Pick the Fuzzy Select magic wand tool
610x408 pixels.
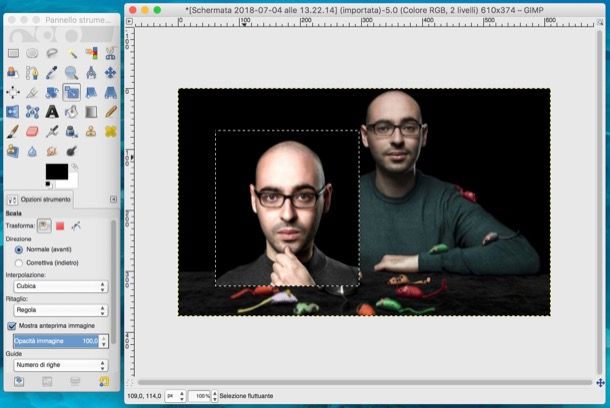[x=71, y=53]
